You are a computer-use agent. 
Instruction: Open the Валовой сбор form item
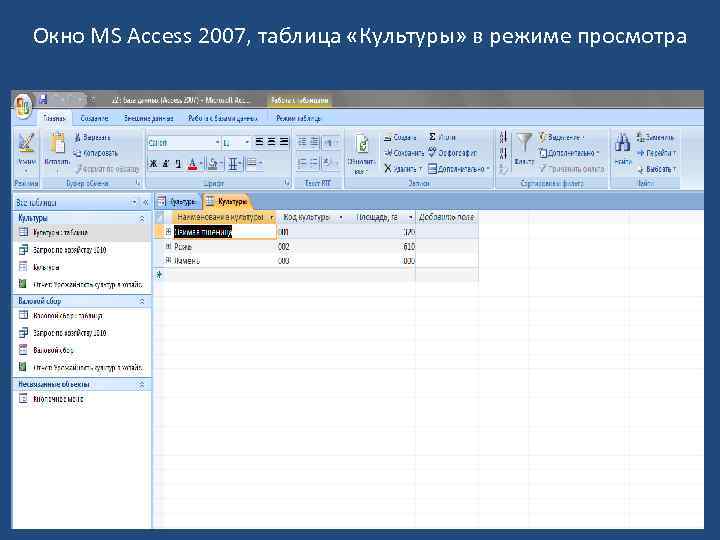[x=81, y=350]
